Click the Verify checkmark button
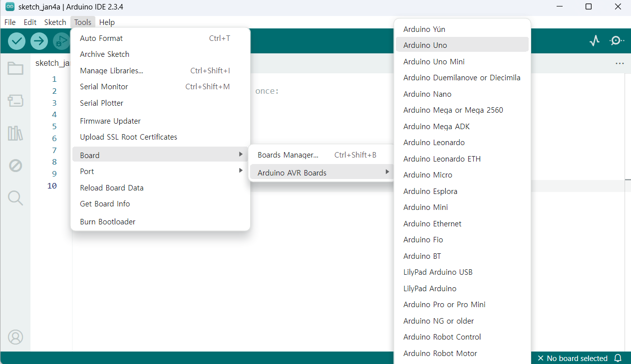The image size is (631, 364). pos(16,41)
